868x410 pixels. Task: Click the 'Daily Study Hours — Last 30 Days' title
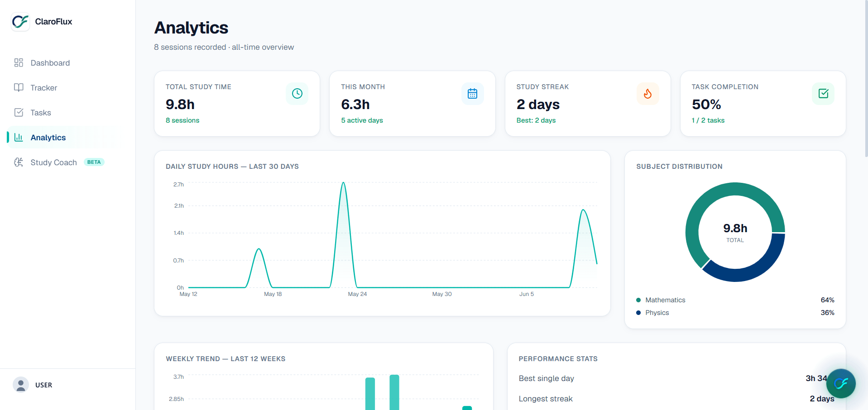[232, 167]
